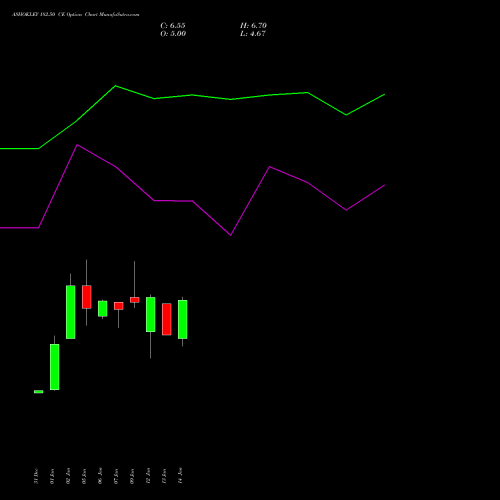Click the small green candlestick above 06 Jan
This screenshot has height=500, width=500.
pyautogui.click(x=103, y=309)
